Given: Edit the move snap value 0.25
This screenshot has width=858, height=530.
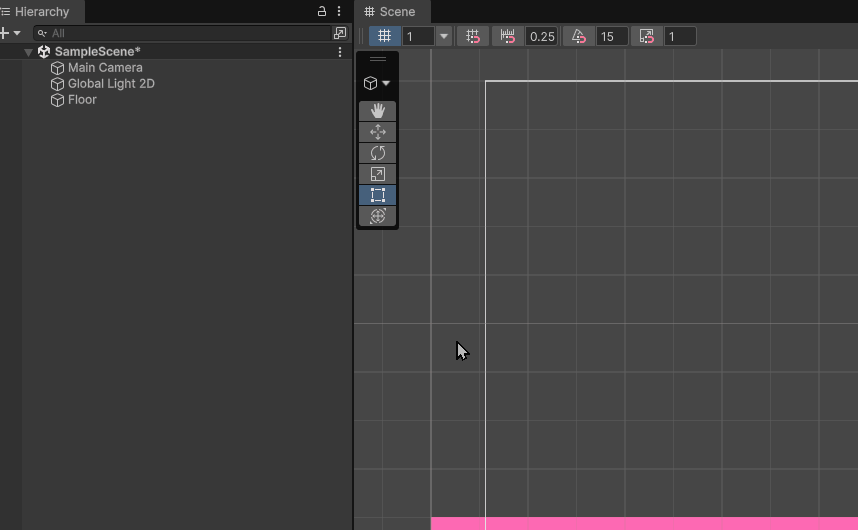Looking at the screenshot, I should (x=541, y=37).
